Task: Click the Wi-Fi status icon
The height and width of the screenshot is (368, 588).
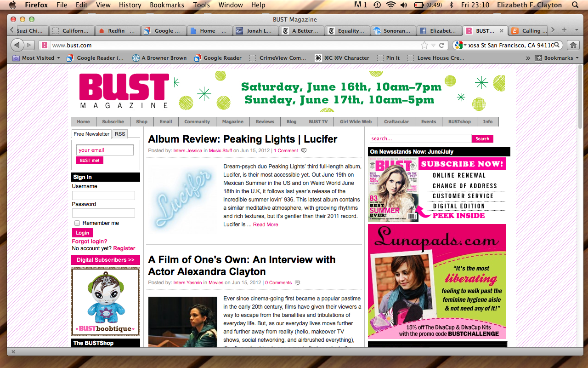Action: 391,5
